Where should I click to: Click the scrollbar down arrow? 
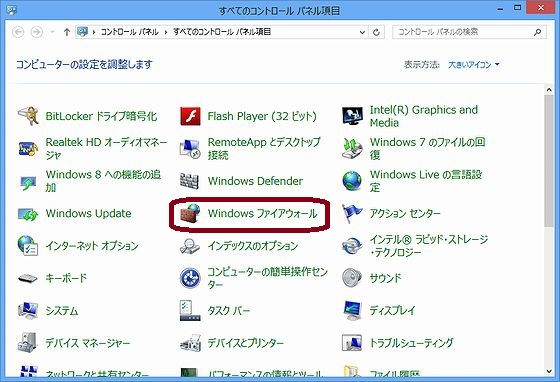pyautogui.click(x=549, y=371)
